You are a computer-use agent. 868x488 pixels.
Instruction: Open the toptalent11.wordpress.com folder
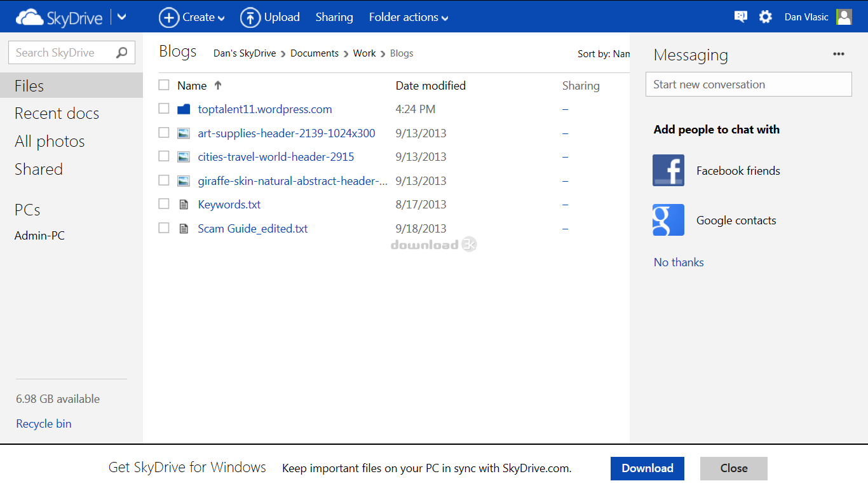click(265, 109)
